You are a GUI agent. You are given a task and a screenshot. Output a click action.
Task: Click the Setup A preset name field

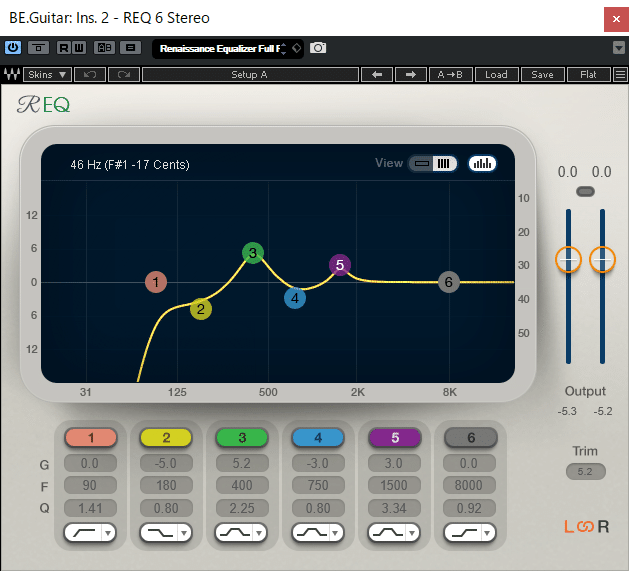point(250,75)
